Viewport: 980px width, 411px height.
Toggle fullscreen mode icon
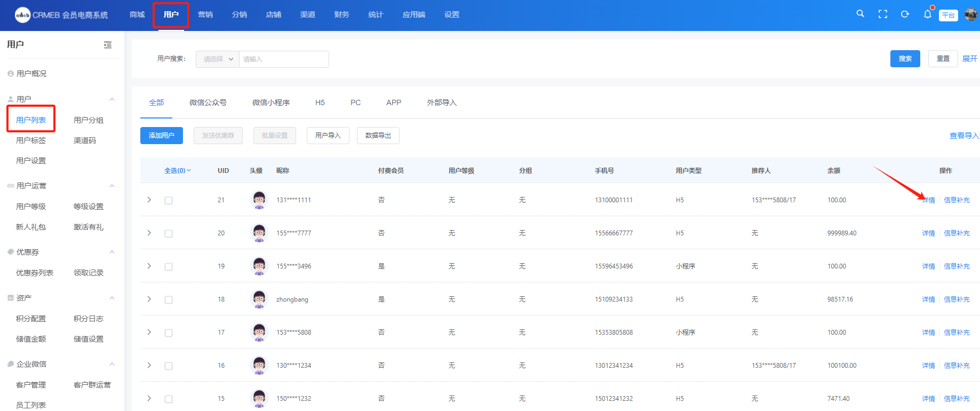pos(882,14)
